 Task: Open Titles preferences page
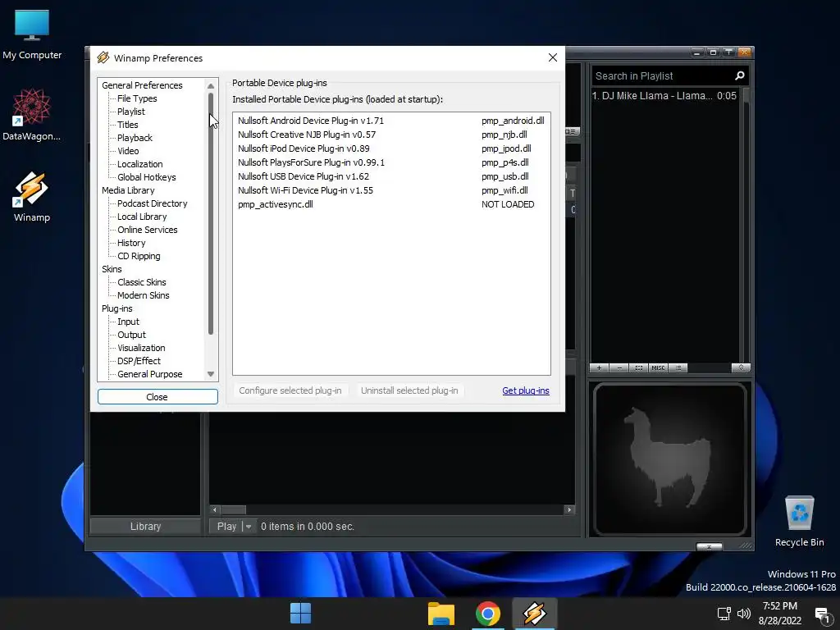[127, 125]
